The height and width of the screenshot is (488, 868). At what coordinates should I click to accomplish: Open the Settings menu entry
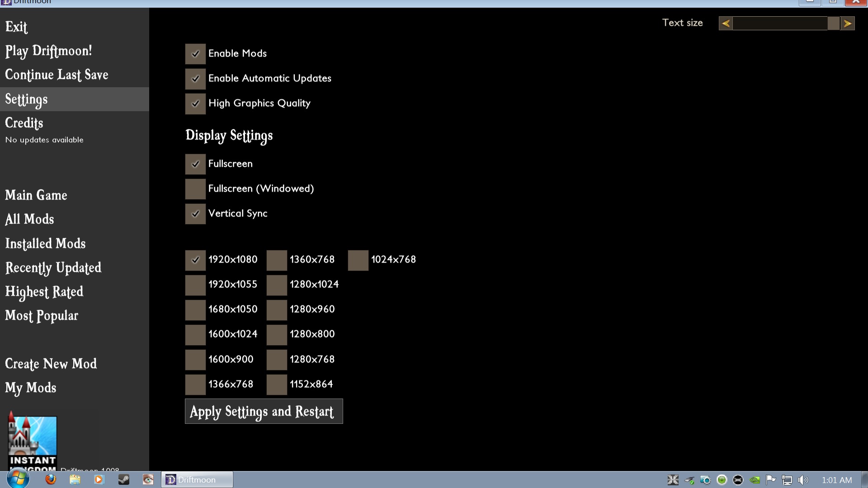(74, 99)
